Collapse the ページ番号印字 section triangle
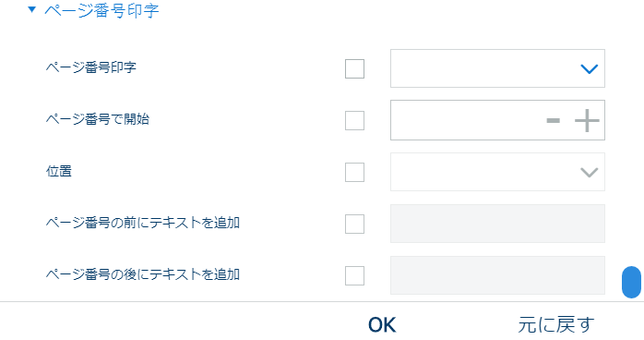The width and height of the screenshot is (644, 340). (31, 9)
